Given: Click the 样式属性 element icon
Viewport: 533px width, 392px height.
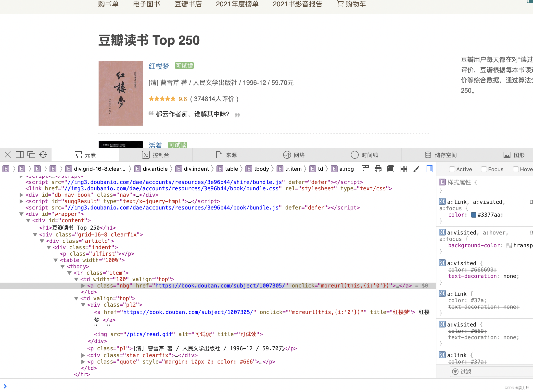Looking at the screenshot, I should coord(442,182).
